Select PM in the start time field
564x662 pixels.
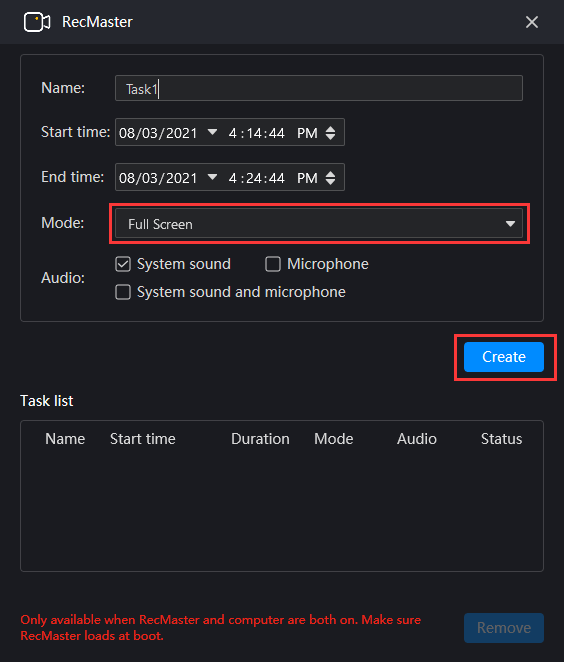click(x=307, y=133)
